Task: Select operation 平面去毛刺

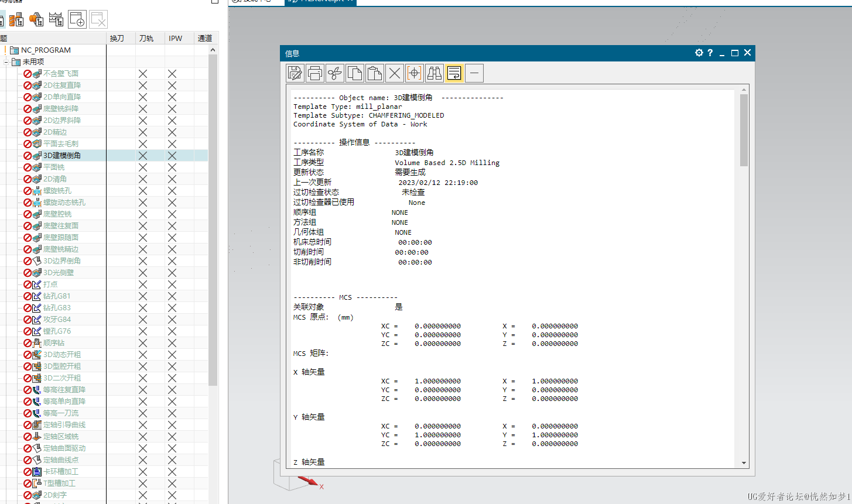Action: 61,144
